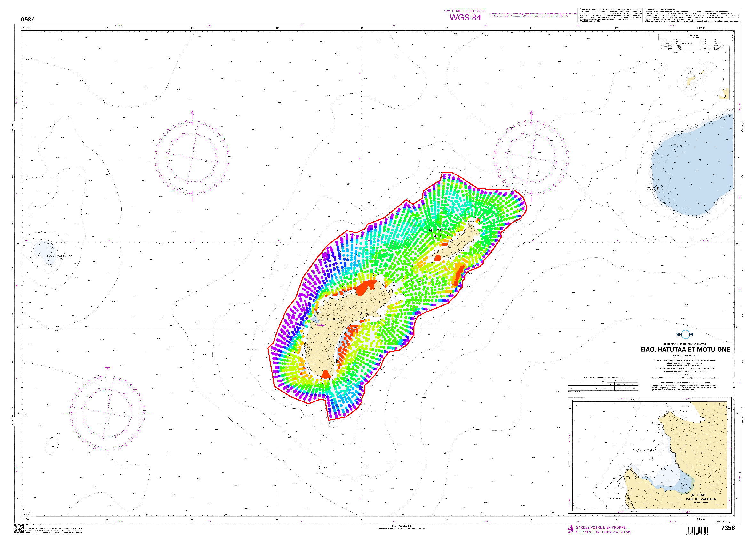756x543 pixels.
Task: Click the BAIE DE VAITUHA inset title
Action: click(x=701, y=499)
